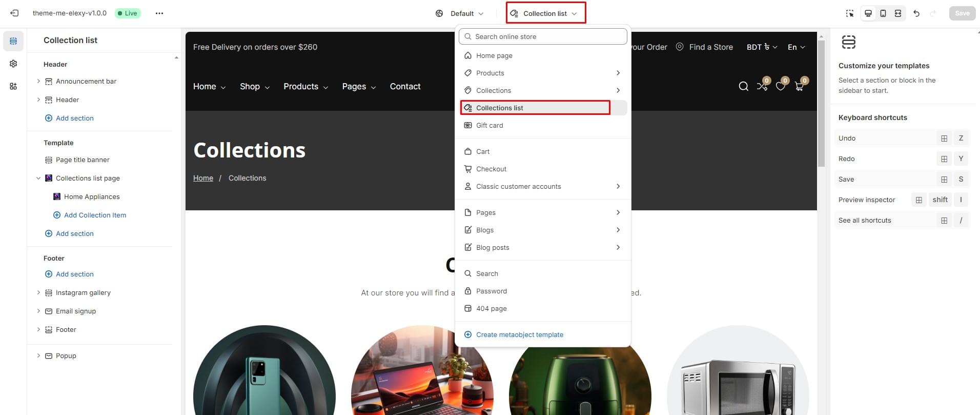Click the search magnifier in store header
Viewport: 980px width, 415px height.
coord(743,86)
